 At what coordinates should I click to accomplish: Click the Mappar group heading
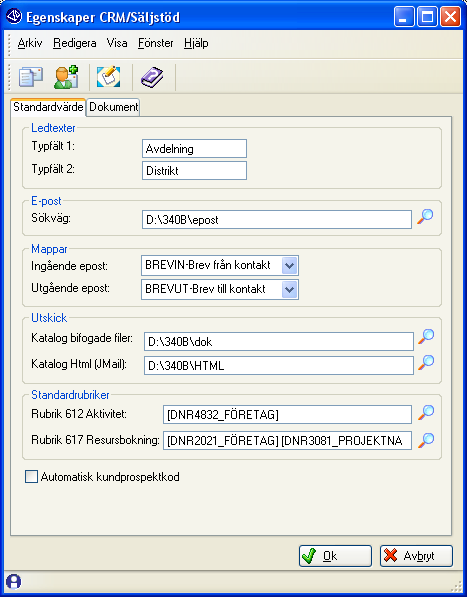pyautogui.click(x=49, y=249)
